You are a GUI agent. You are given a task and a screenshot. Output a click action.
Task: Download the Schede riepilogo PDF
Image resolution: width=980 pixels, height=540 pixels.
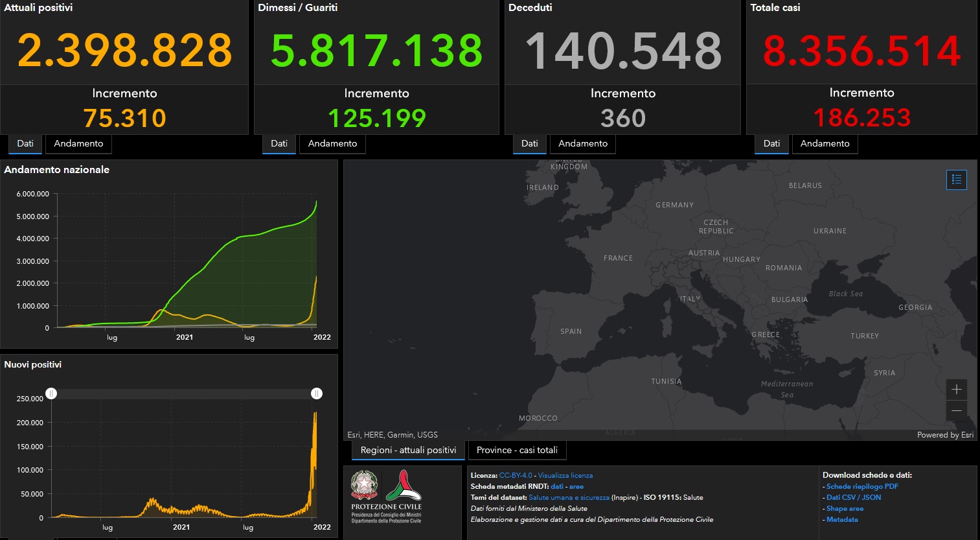pos(862,486)
